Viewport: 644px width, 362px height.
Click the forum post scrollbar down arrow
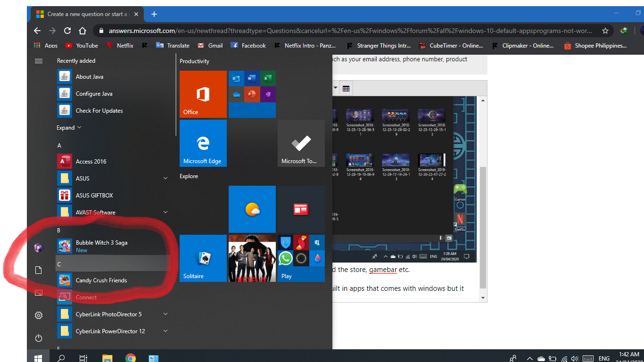tap(482, 297)
